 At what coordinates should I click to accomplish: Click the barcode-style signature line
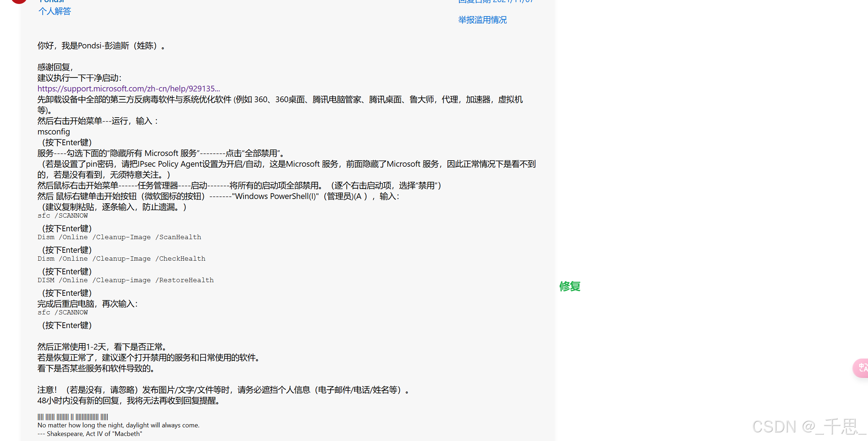pyautogui.click(x=73, y=417)
